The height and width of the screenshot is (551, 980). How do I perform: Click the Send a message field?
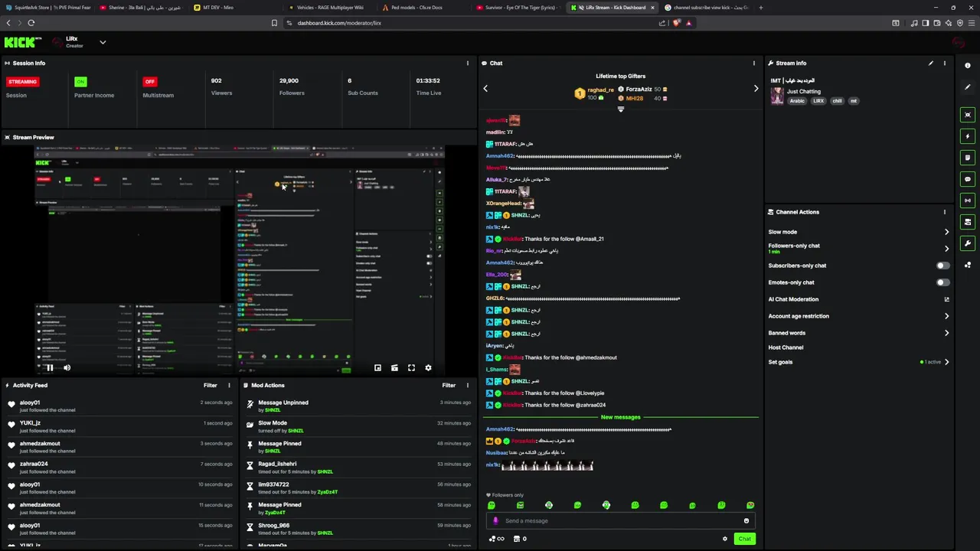pos(621,521)
